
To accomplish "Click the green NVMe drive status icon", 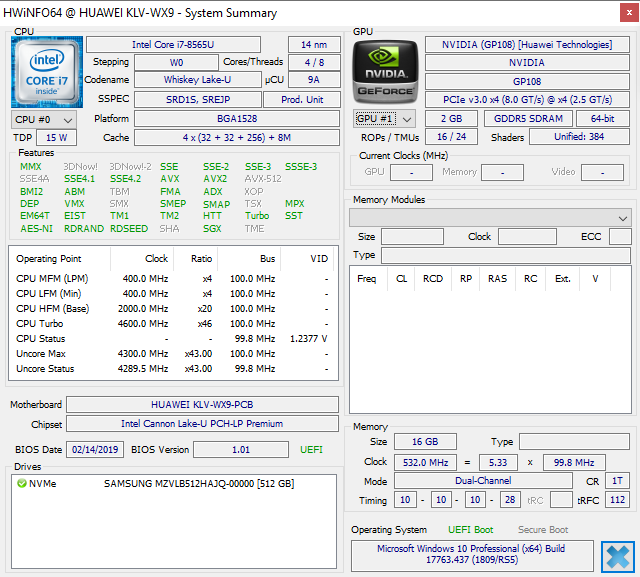I will click(x=22, y=484).
